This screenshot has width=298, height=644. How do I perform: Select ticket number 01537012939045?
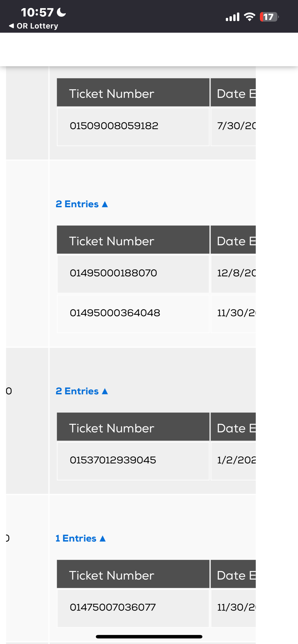tap(113, 460)
